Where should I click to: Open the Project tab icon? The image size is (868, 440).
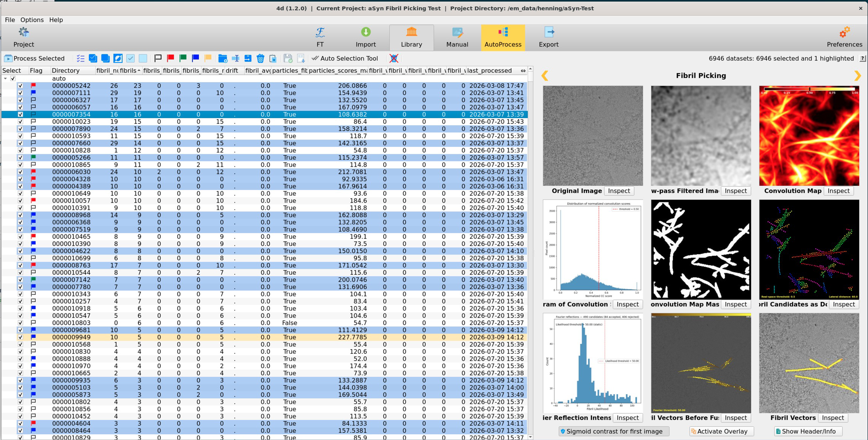(23, 37)
